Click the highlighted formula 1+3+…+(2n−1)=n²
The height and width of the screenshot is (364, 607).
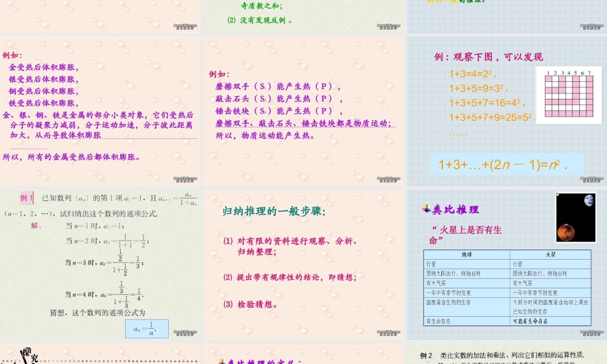[x=507, y=164]
